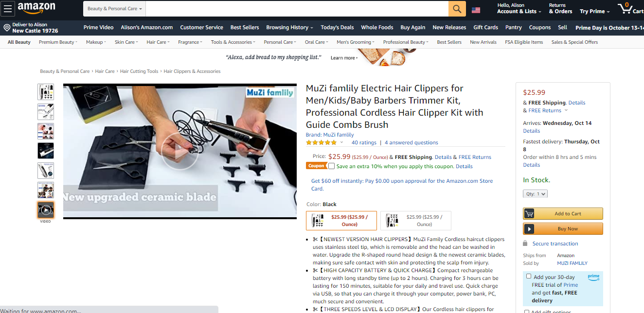The height and width of the screenshot is (313, 644).
Task: Open the Qty quantity dropdown
Action: pos(535,194)
